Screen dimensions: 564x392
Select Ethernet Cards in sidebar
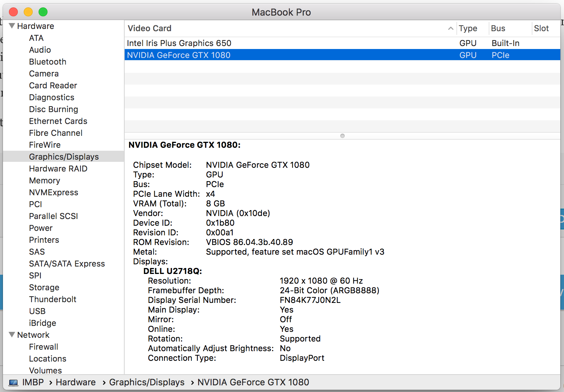point(58,121)
